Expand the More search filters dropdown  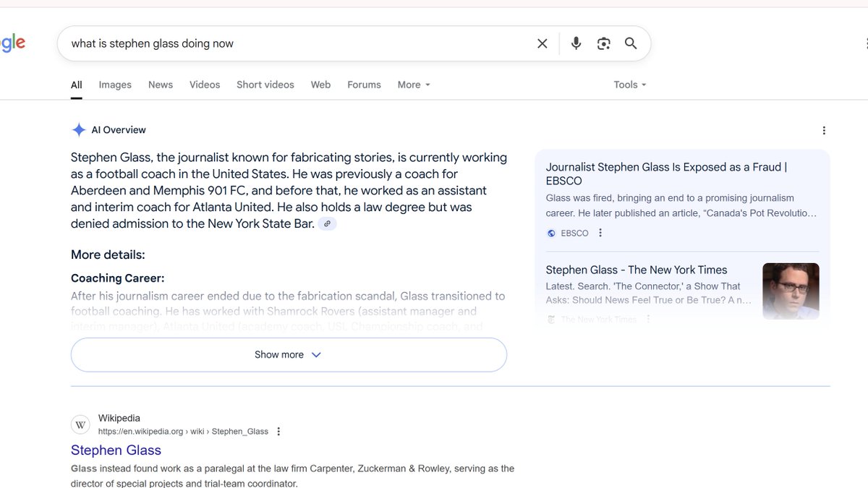(414, 85)
